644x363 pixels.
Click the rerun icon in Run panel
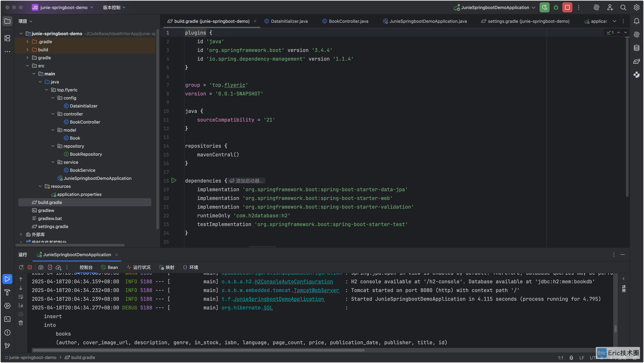click(21, 267)
